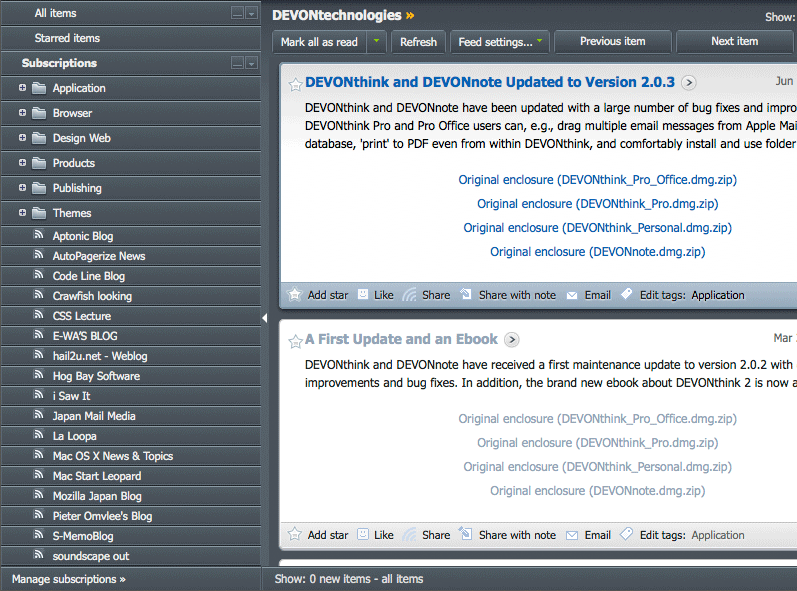Click the Mark all as read button
The height and width of the screenshot is (591, 797).
point(320,42)
